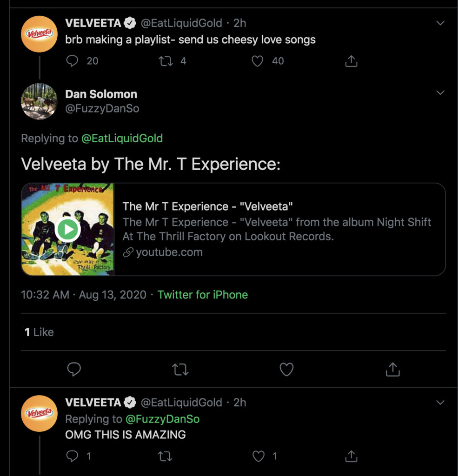Open options chevron on OMG THIS IS AMAZING reply
The image size is (458, 476).
point(440,402)
